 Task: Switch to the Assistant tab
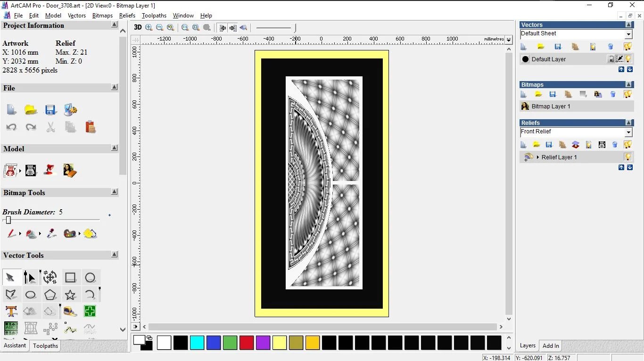point(15,345)
